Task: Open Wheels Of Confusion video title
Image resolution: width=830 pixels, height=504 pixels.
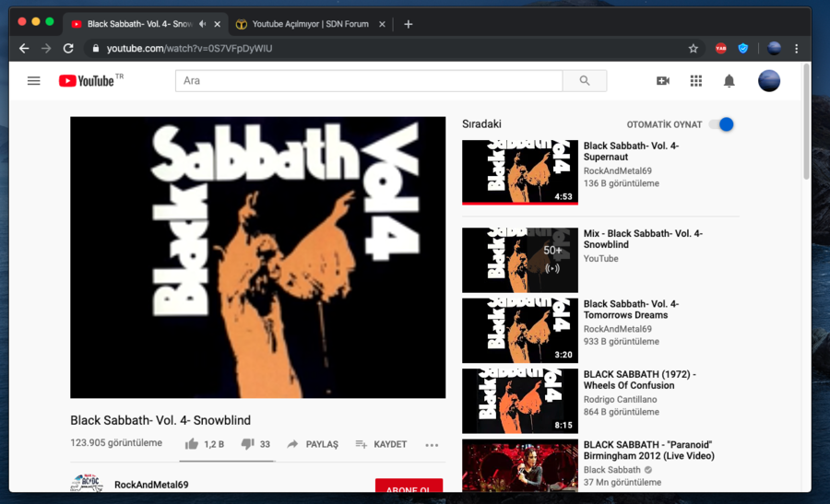Action: [x=639, y=380]
